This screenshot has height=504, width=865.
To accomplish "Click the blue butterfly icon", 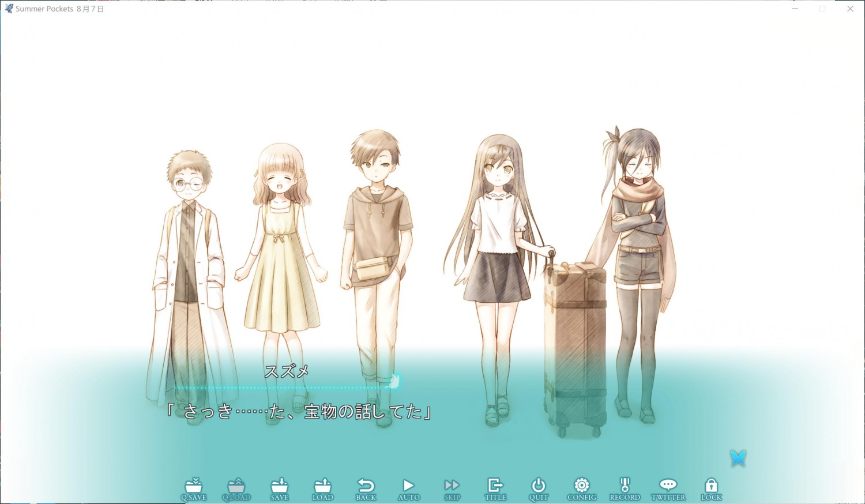I will point(738,458).
